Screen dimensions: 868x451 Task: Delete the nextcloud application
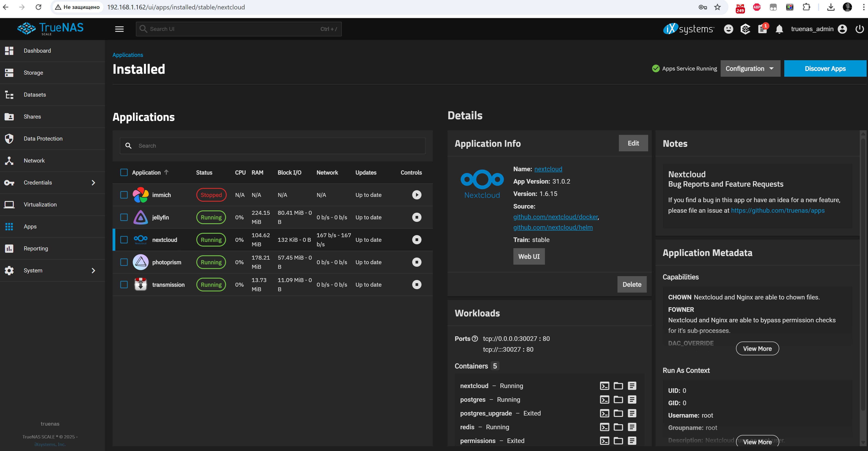632,285
